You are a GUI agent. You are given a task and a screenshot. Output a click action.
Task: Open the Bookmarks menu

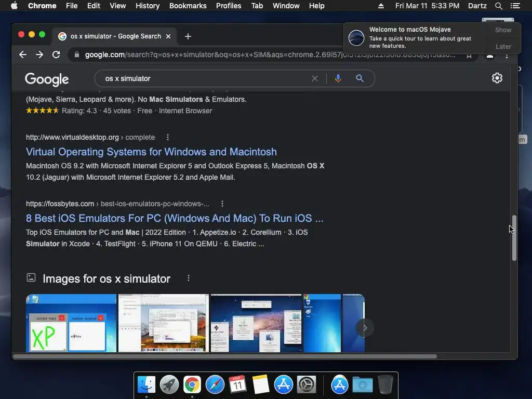[x=188, y=6]
